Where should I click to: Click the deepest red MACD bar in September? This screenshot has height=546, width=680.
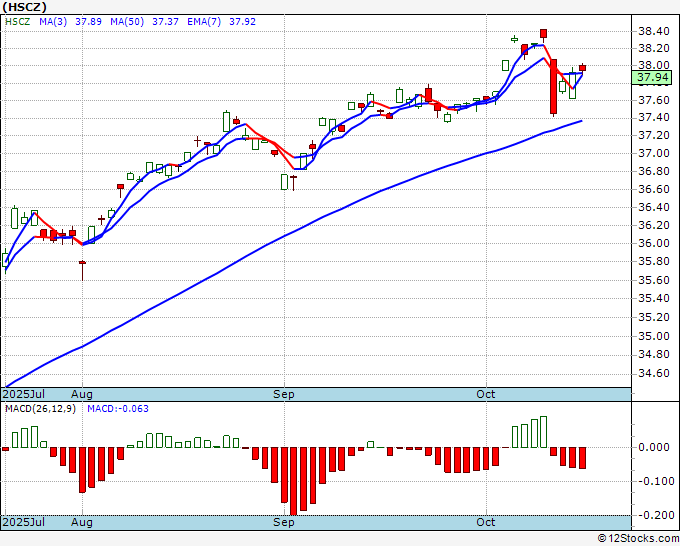pyautogui.click(x=294, y=481)
